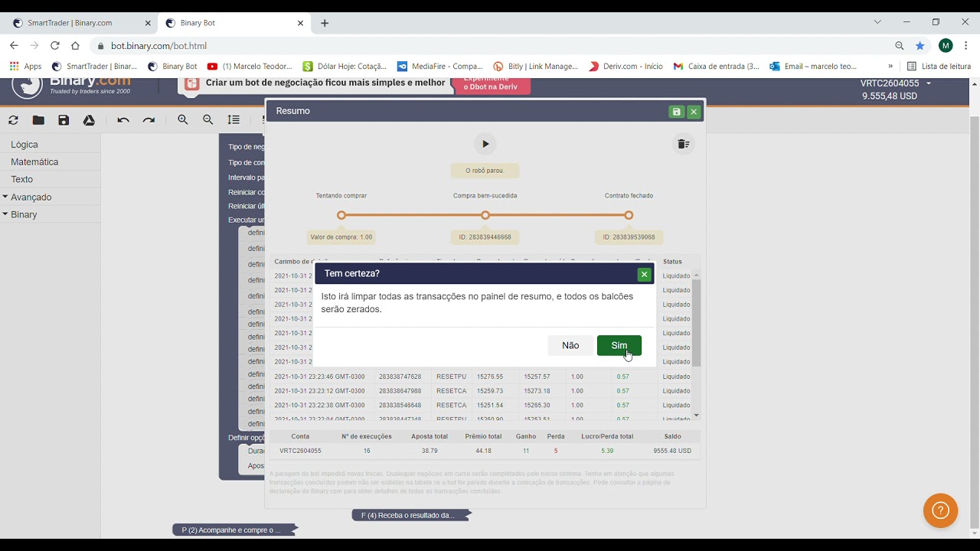
Task: Go to the browser home page
Action: [x=75, y=46]
